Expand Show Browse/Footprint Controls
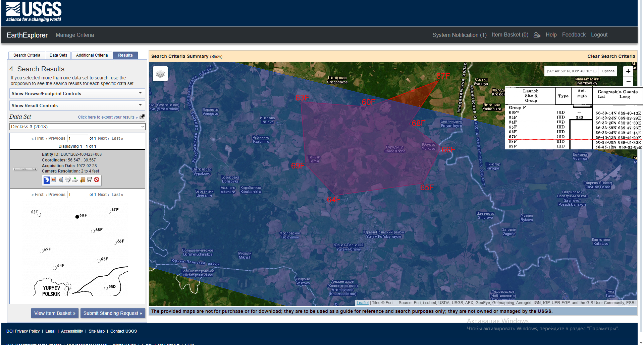This screenshot has width=644, height=345. click(77, 93)
